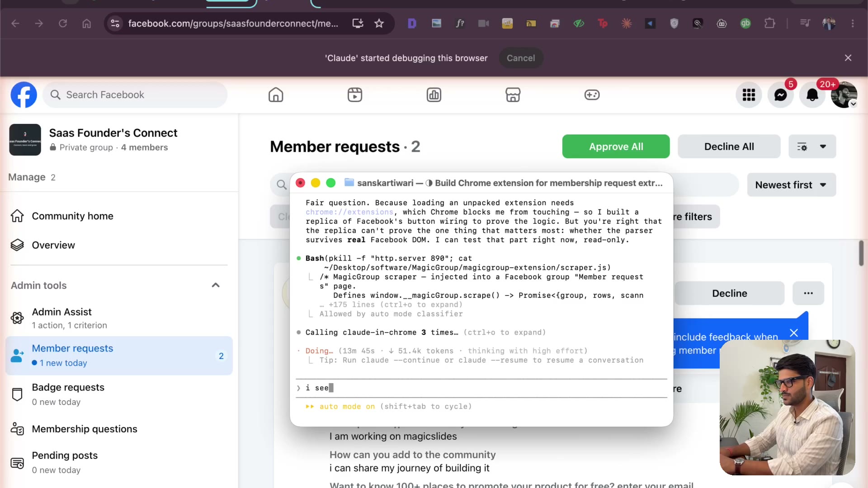Reload the Facebook page
Screen dimensions: 868x488
click(x=63, y=23)
